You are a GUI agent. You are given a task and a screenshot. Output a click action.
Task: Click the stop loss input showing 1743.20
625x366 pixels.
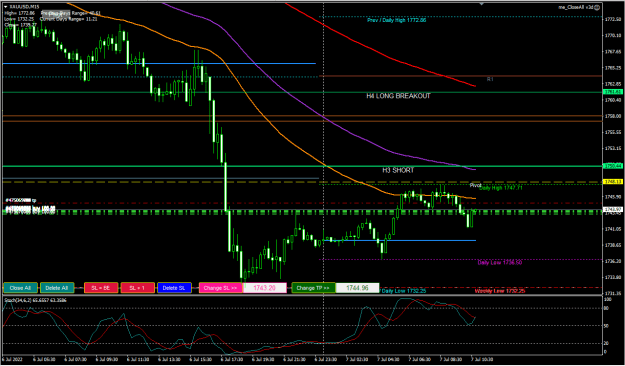coord(265,288)
